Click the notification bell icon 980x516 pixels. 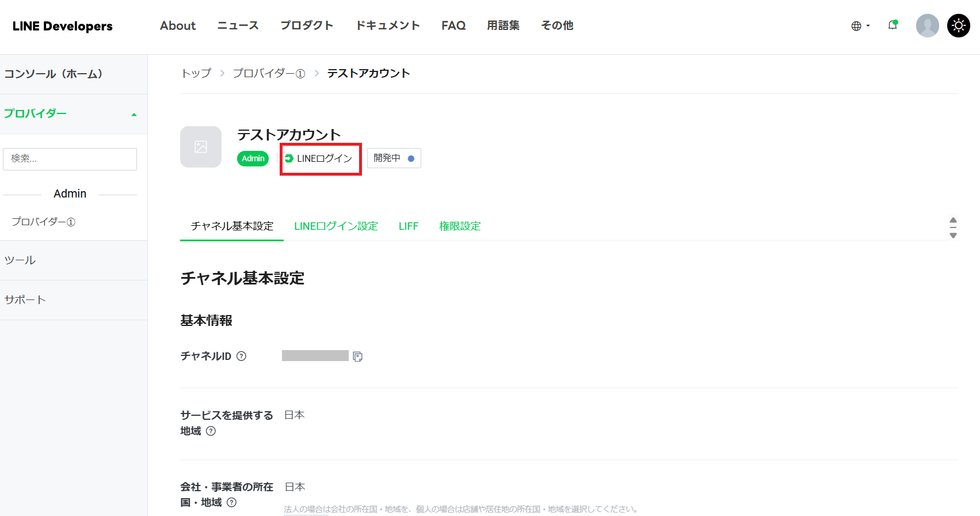coord(893,25)
